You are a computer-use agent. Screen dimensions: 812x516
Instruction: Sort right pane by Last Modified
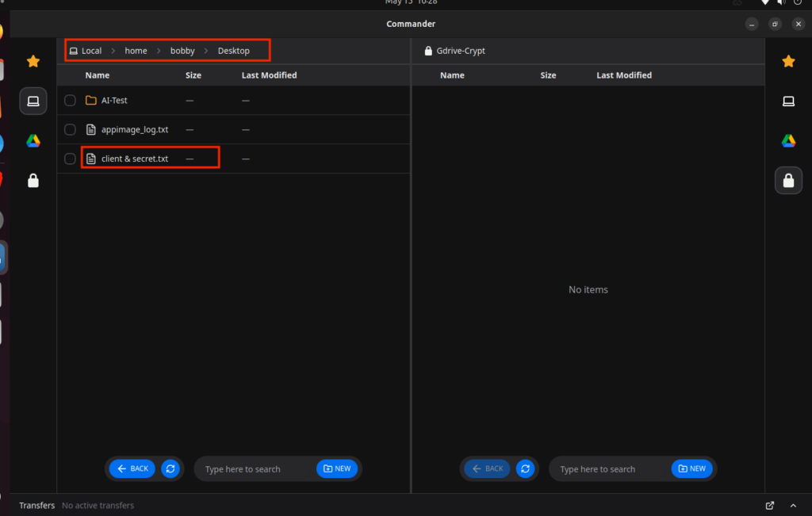pos(624,75)
